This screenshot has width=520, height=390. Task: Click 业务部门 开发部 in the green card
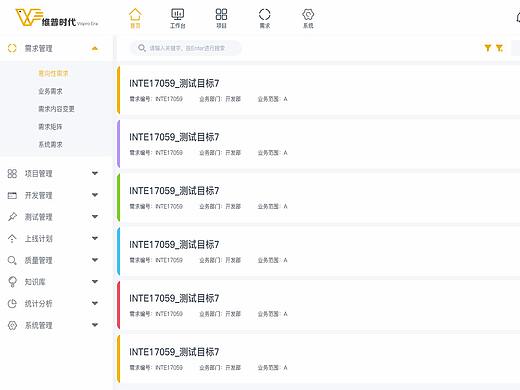click(x=220, y=206)
